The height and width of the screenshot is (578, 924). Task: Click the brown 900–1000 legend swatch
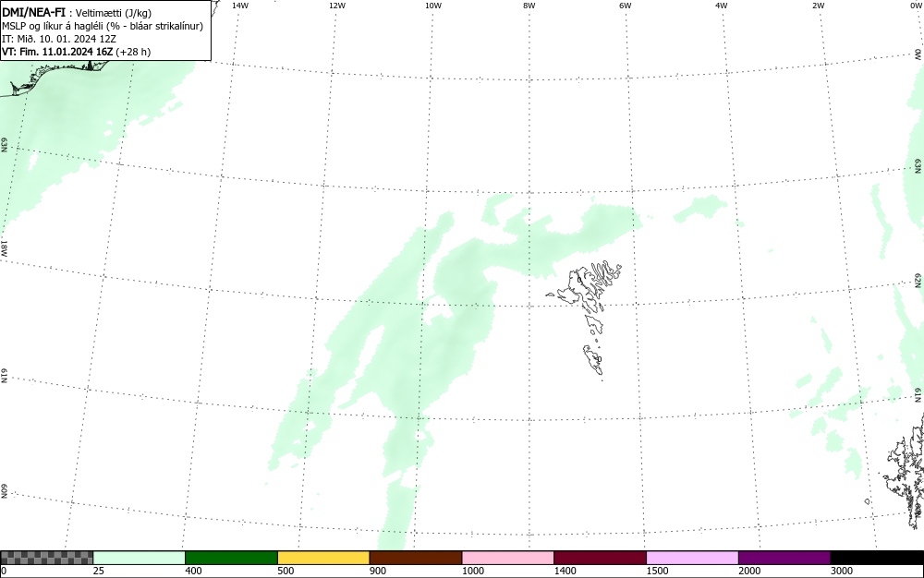(x=416, y=558)
